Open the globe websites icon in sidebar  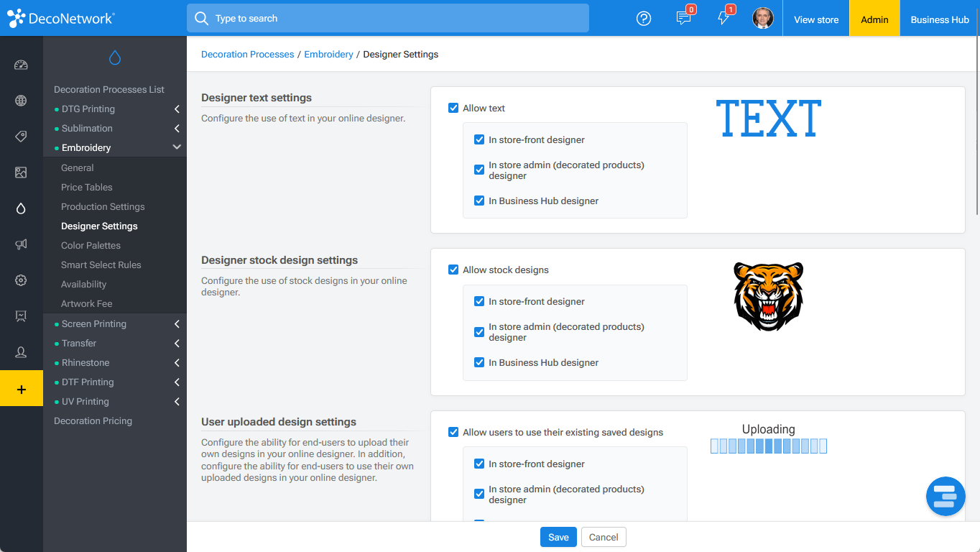tap(21, 101)
